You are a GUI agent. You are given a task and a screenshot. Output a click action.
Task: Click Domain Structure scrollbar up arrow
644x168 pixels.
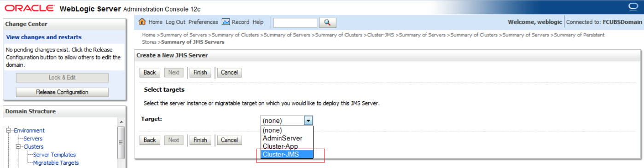(122, 122)
